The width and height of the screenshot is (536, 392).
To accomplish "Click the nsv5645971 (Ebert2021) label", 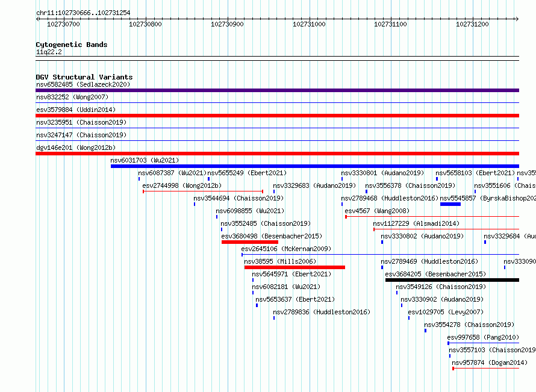I will click(x=291, y=274).
